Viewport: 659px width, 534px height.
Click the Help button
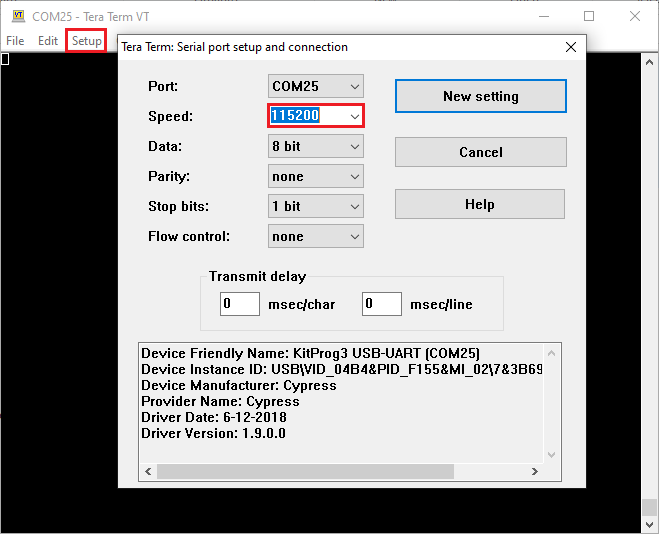pyautogui.click(x=480, y=204)
